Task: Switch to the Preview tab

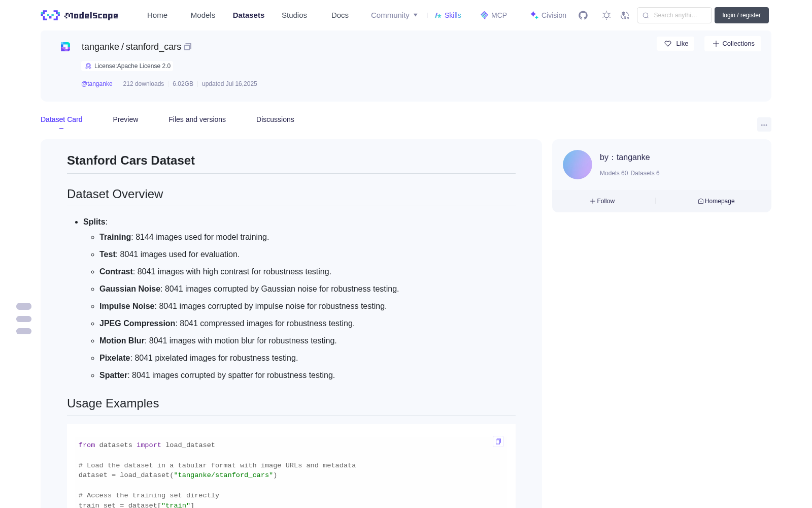Action: (x=125, y=119)
